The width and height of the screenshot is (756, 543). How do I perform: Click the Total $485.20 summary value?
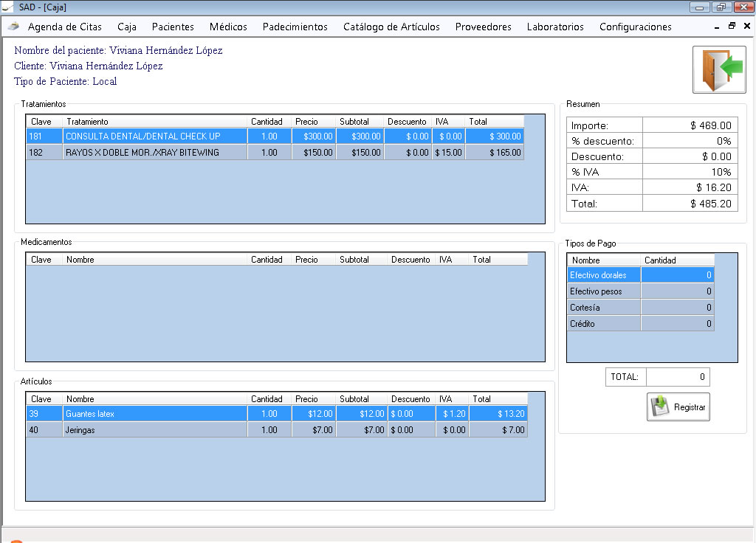(690, 204)
